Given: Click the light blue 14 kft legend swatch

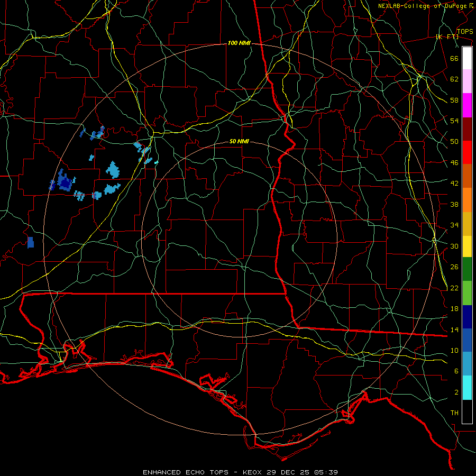Looking at the screenshot, I should [x=467, y=364].
